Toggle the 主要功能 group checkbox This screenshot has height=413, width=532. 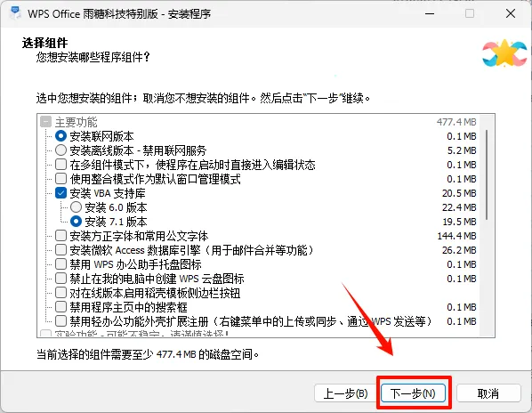pyautogui.click(x=45, y=122)
